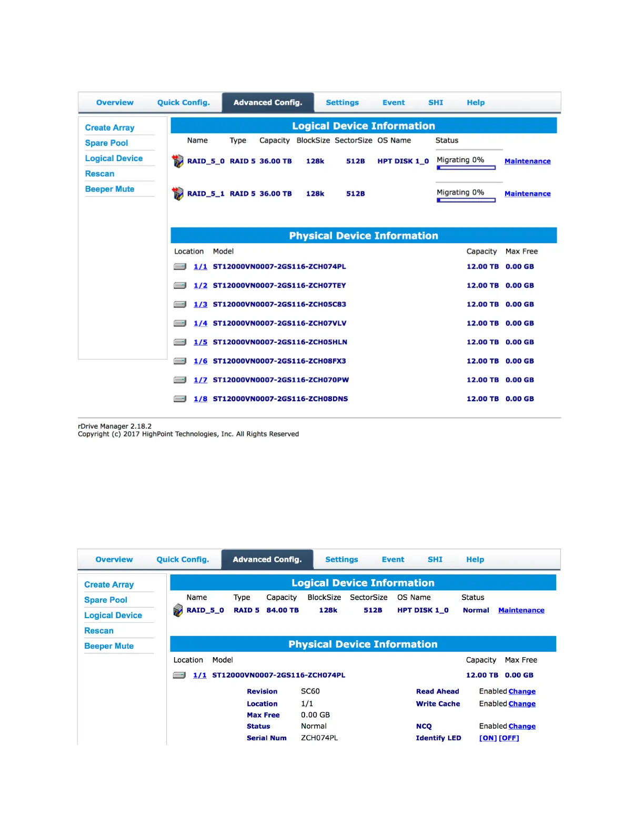Open drive location 1/6 link
The height and width of the screenshot is (834, 644).
pos(200,361)
